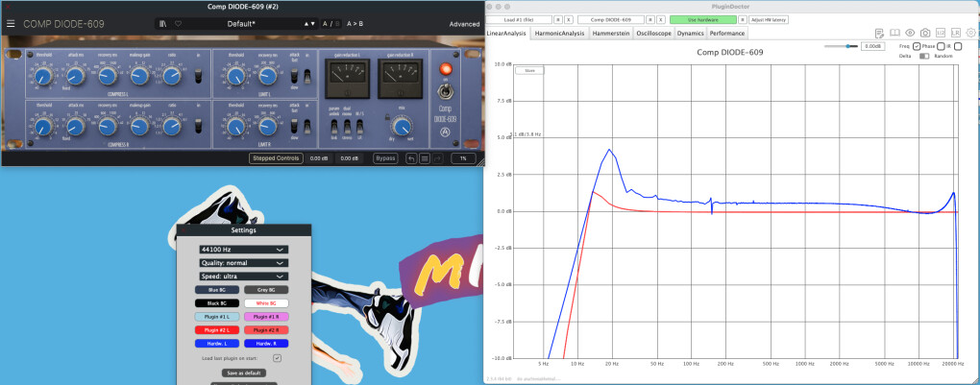Click the Comp DIODE-609 plugin slot
Screen dimensions: 980x385
(611, 20)
